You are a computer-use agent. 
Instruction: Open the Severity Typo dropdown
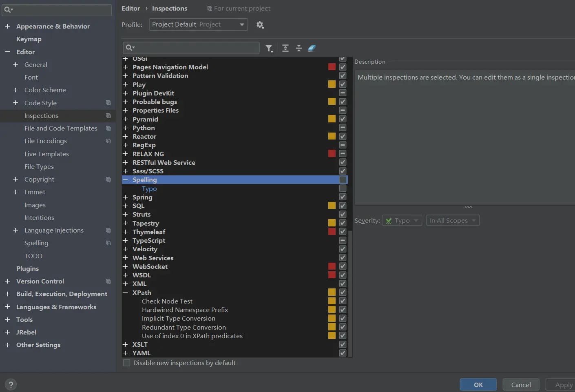click(x=402, y=220)
